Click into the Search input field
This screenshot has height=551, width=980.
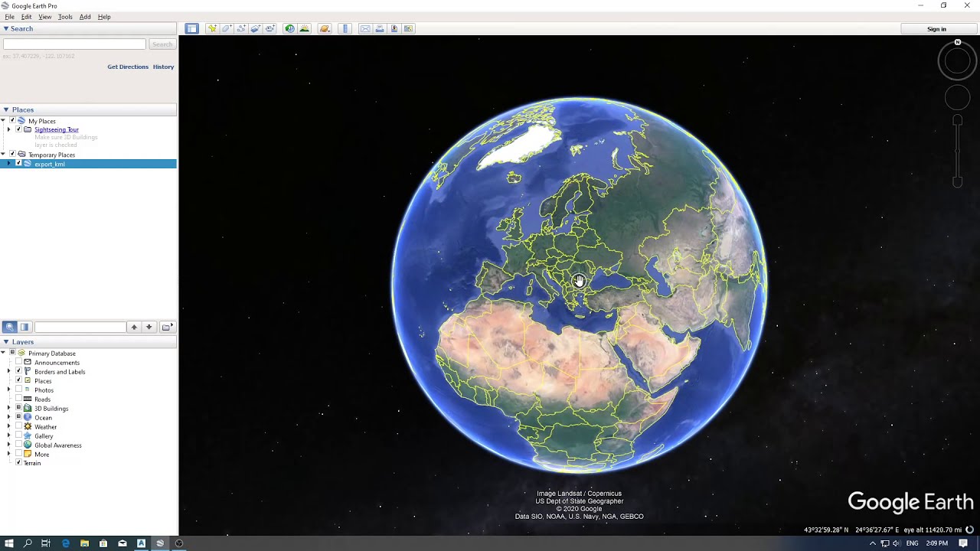(74, 44)
